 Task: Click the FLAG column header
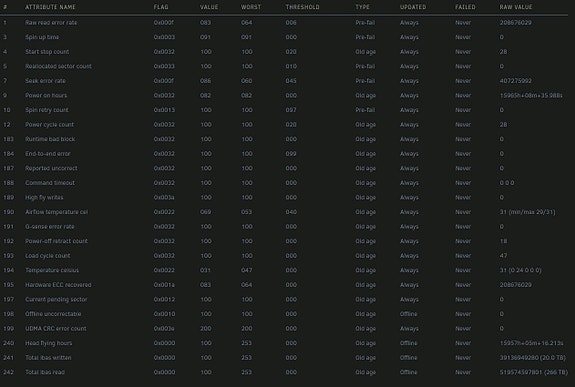point(161,7)
